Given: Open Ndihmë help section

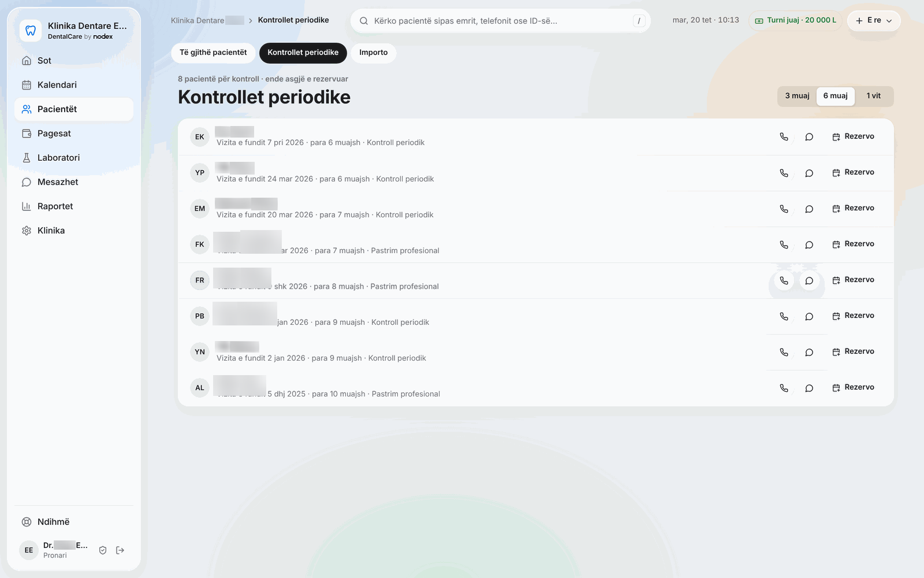Looking at the screenshot, I should [x=74, y=522].
